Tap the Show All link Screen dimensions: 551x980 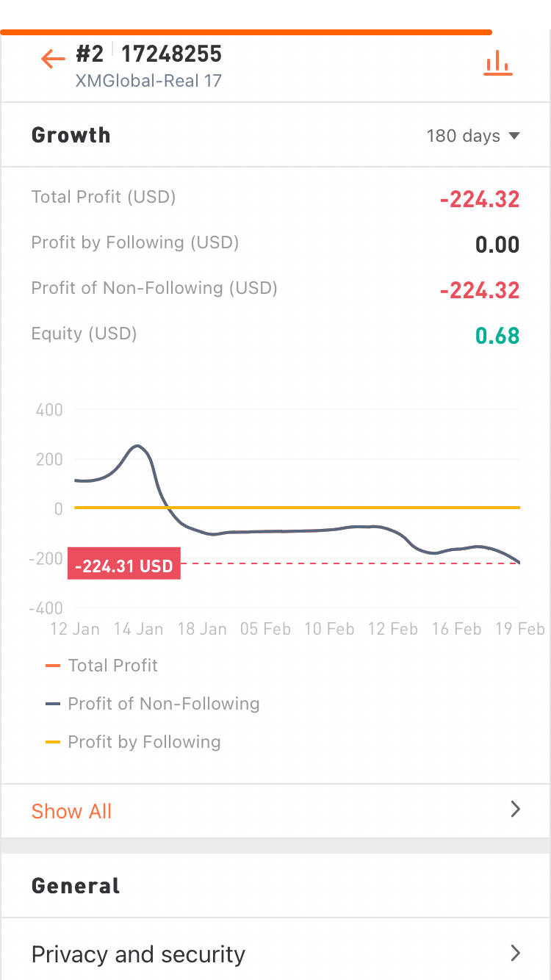(x=71, y=811)
